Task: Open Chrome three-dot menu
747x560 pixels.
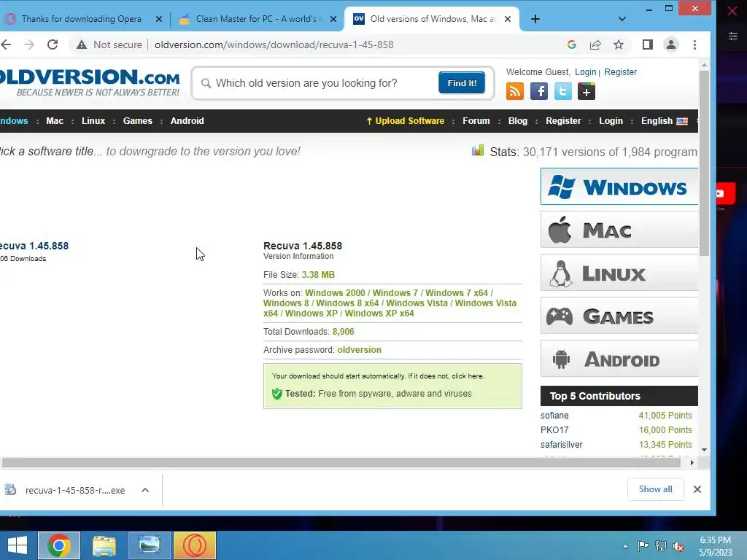Action: tap(694, 44)
